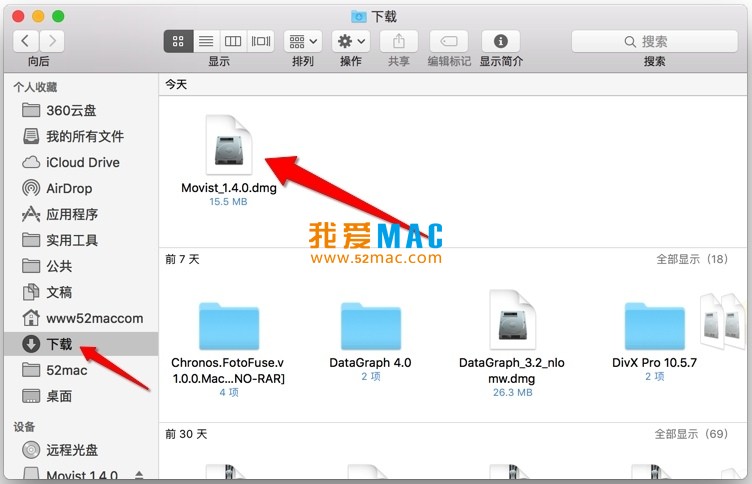Open the arrange-by dropdown
Screen dimensions: 752x484
[x=302, y=41]
